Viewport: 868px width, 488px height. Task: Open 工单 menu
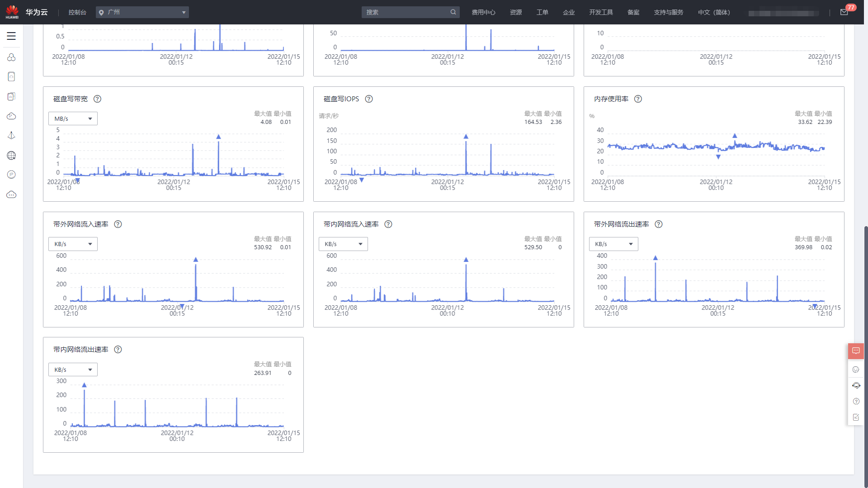tap(542, 12)
